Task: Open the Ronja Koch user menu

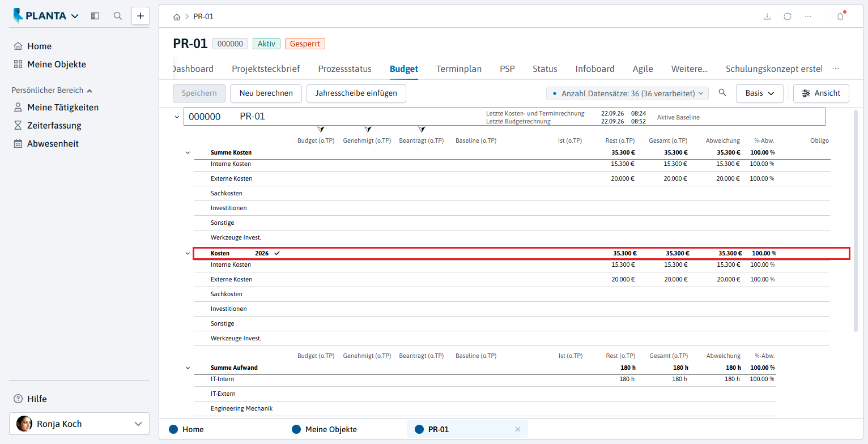Action: coord(79,424)
